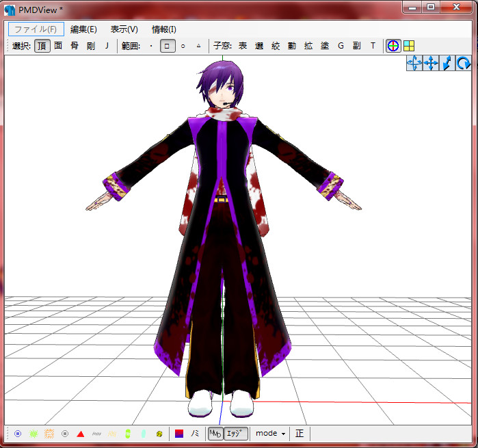Click the 3D orbit move icon
This screenshot has height=448, width=478.
(x=414, y=63)
